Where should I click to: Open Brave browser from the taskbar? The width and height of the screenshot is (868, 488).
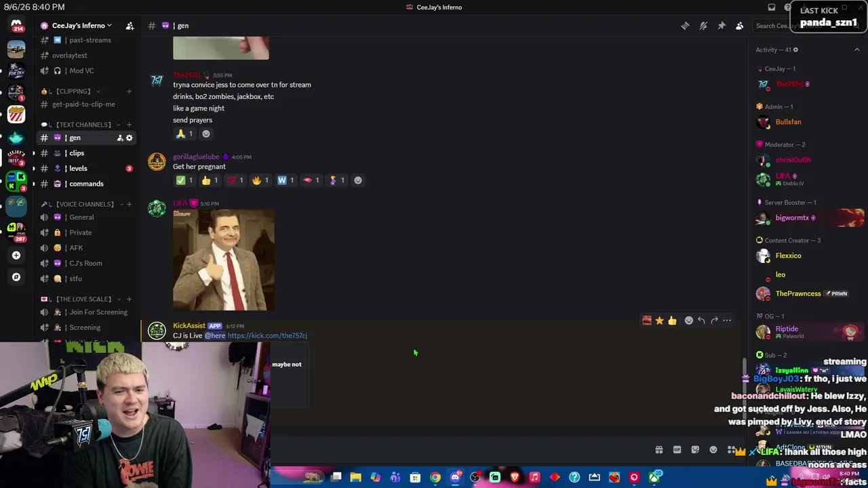[515, 478]
